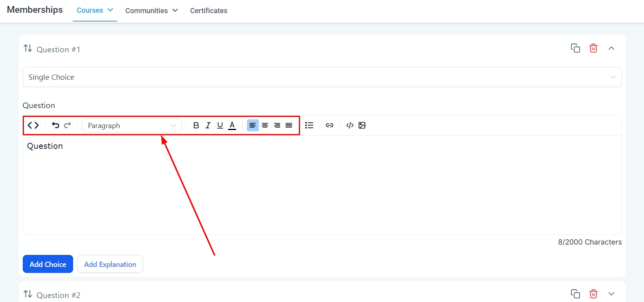Open the text color picker
Viewport: 644px width, 302px height.
(x=232, y=125)
